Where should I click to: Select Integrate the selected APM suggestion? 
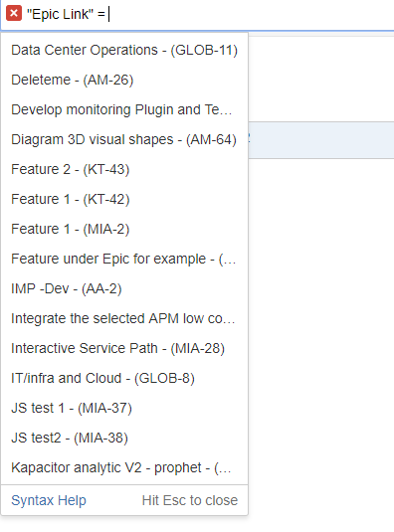coord(124,318)
